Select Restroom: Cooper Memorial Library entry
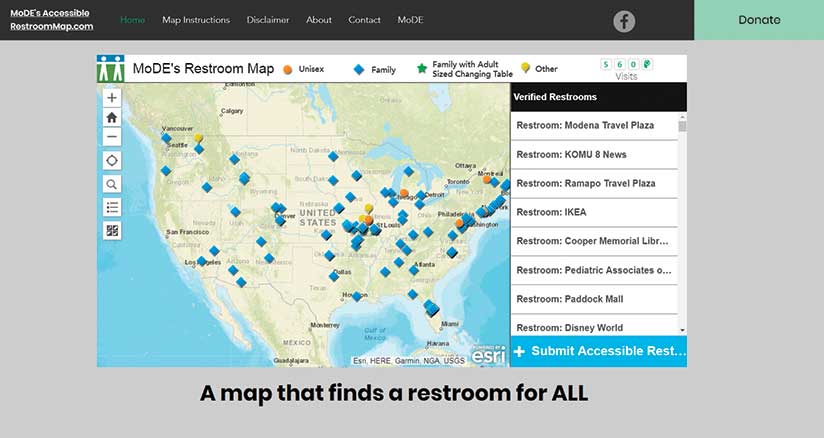This screenshot has width=824, height=438. pos(594,241)
